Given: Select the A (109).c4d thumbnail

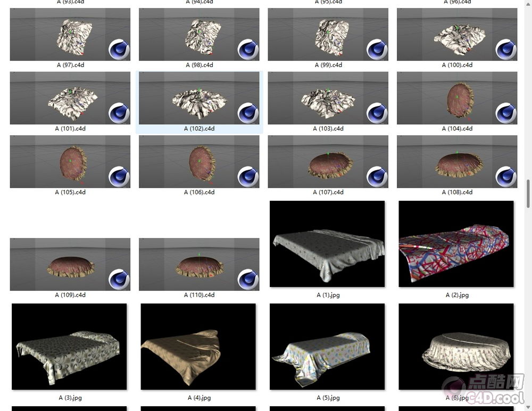Looking at the screenshot, I should [x=70, y=264].
